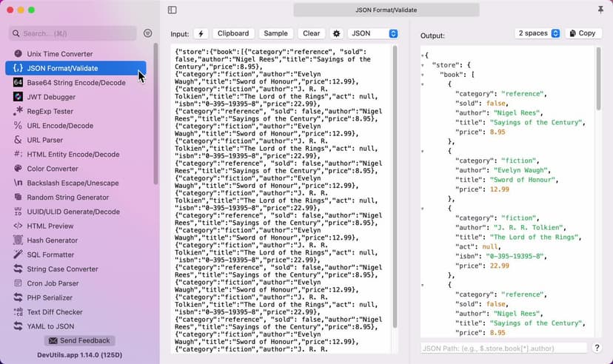Open URL Parser tool

76,140
